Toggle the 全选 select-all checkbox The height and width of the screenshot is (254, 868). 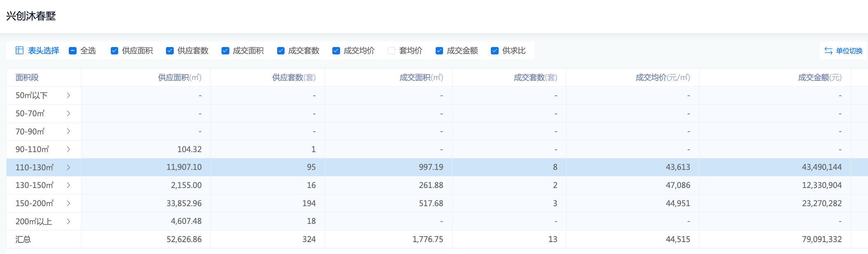click(x=73, y=51)
